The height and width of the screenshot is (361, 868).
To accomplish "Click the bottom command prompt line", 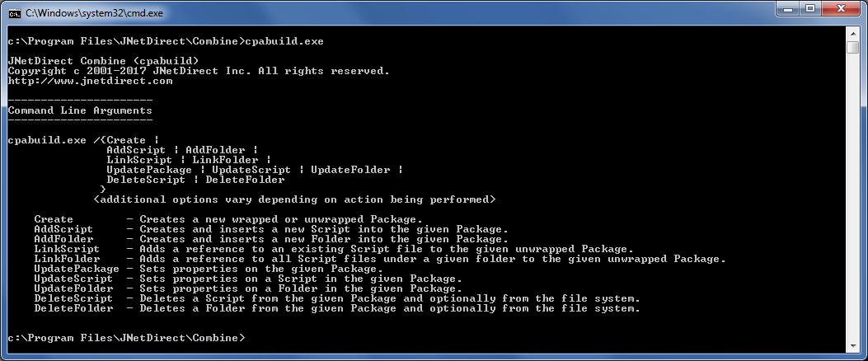I will coord(127,338).
